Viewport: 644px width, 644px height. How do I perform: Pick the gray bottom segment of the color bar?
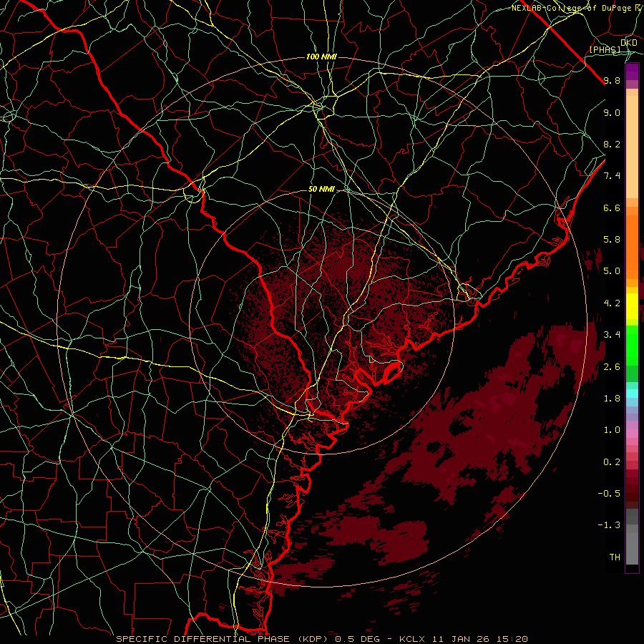tap(632, 537)
